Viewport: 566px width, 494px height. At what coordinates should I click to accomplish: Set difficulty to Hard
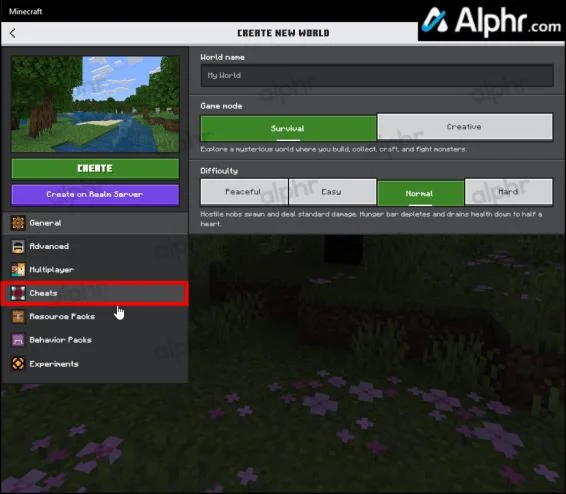(509, 192)
